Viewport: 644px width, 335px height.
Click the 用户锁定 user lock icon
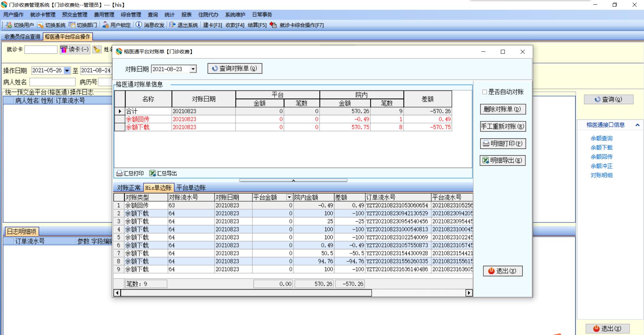106,25
